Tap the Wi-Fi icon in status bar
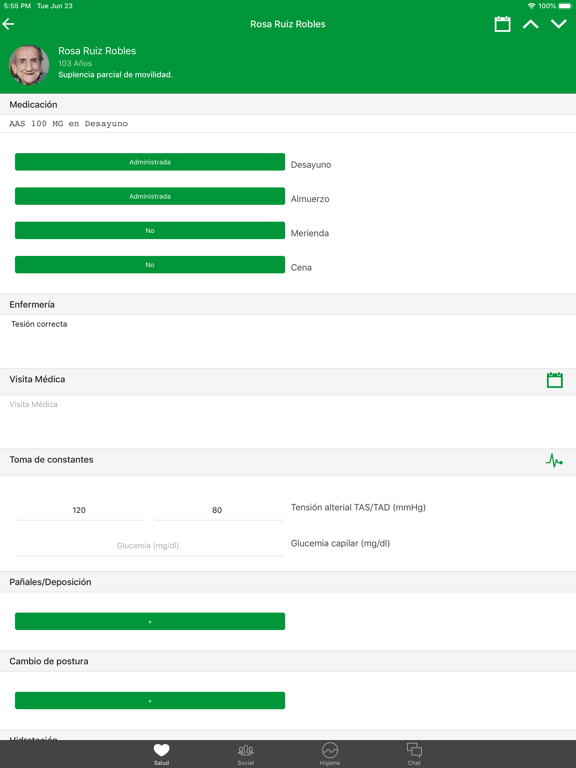 click(531, 6)
